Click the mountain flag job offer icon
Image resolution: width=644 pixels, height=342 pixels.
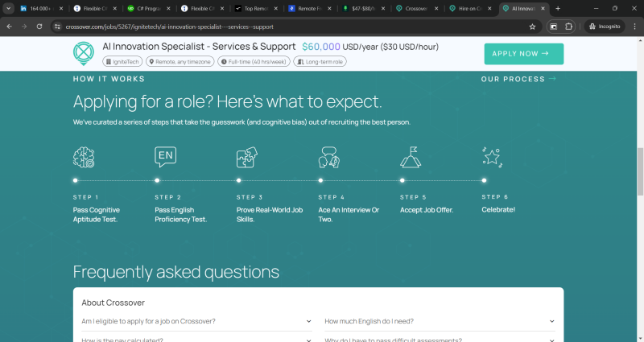click(411, 157)
